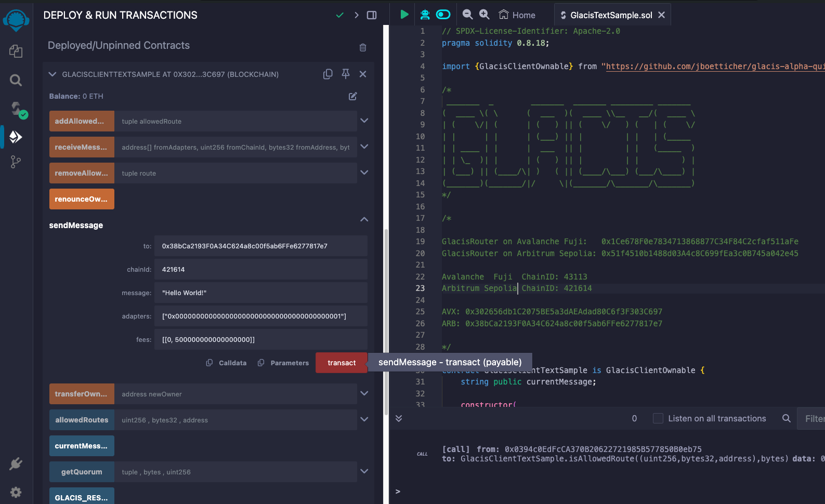The width and height of the screenshot is (825, 504).
Task: Click the transferOwn function button
Action: pyautogui.click(x=82, y=394)
